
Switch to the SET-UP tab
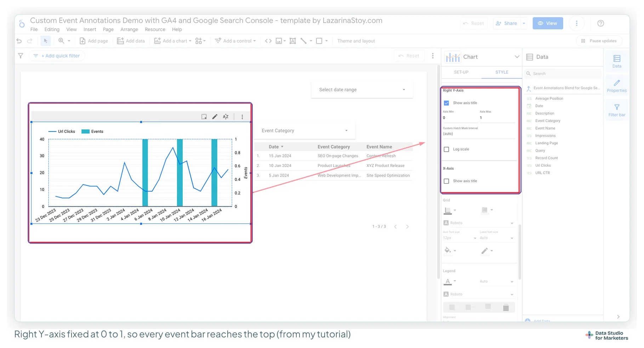(x=461, y=72)
